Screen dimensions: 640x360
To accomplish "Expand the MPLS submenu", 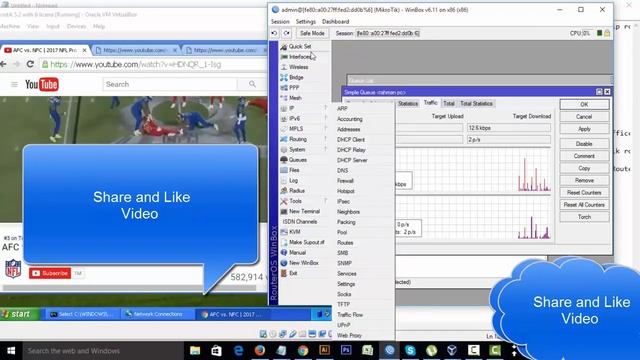I will [x=304, y=129].
